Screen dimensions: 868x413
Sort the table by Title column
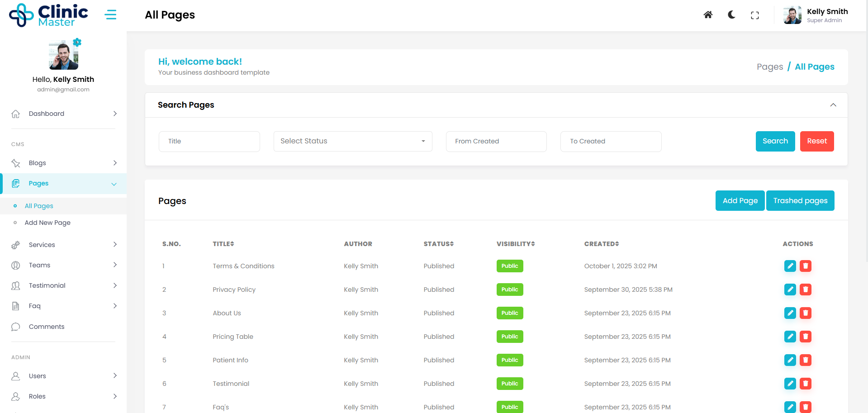pos(223,244)
